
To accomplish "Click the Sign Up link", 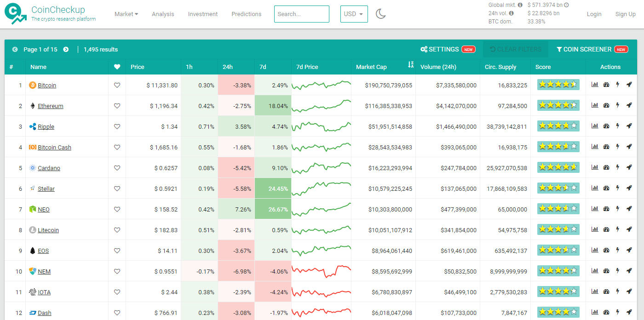I will (x=625, y=14).
